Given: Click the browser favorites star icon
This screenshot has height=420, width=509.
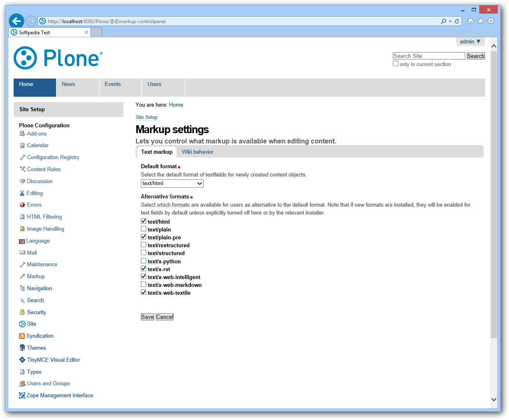Looking at the screenshot, I should click(x=480, y=21).
